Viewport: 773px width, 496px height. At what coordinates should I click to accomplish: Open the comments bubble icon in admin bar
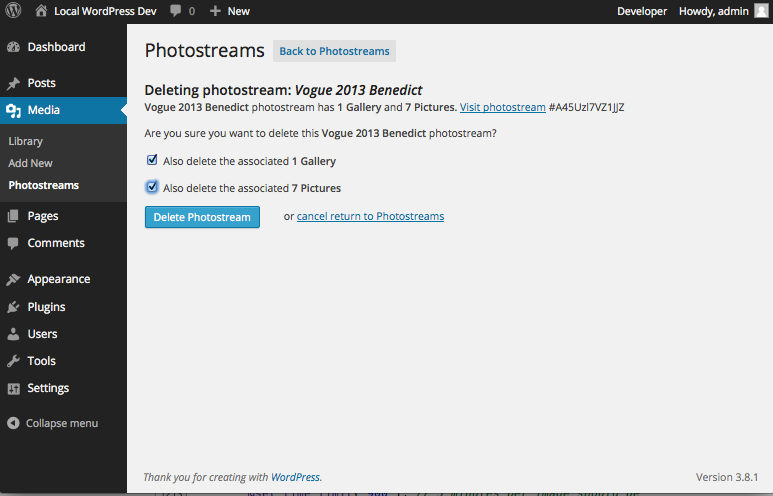176,11
